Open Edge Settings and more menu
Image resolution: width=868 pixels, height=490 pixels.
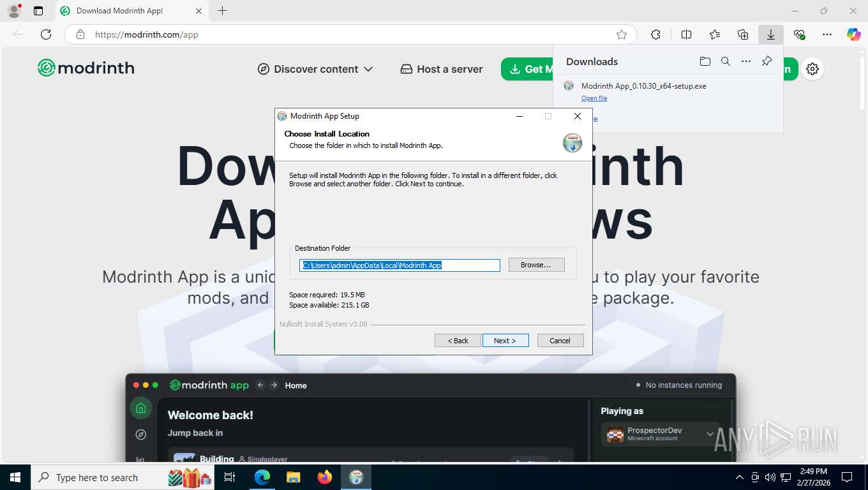pyautogui.click(x=827, y=34)
